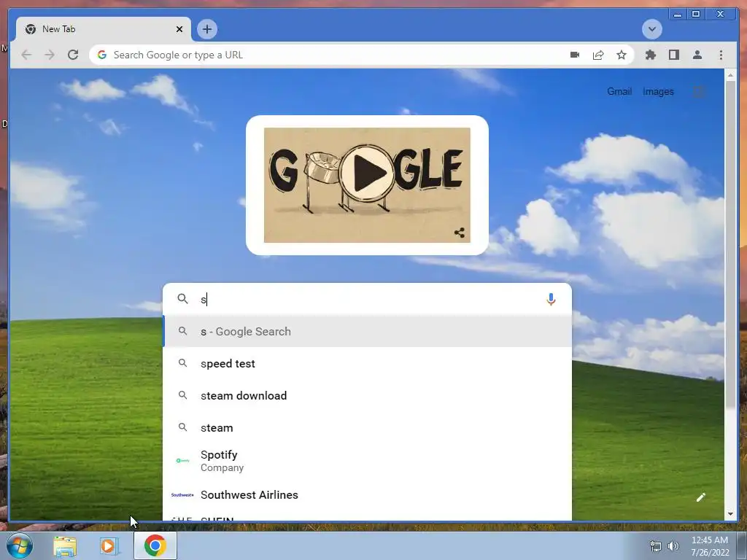Open Chrome's three-dot menu
The height and width of the screenshot is (560, 747).
point(721,55)
